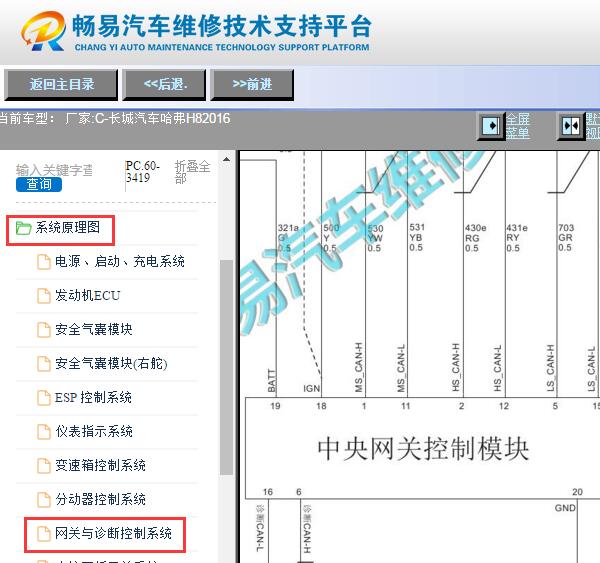Click the MS_CAN-H pin label

click(359, 367)
